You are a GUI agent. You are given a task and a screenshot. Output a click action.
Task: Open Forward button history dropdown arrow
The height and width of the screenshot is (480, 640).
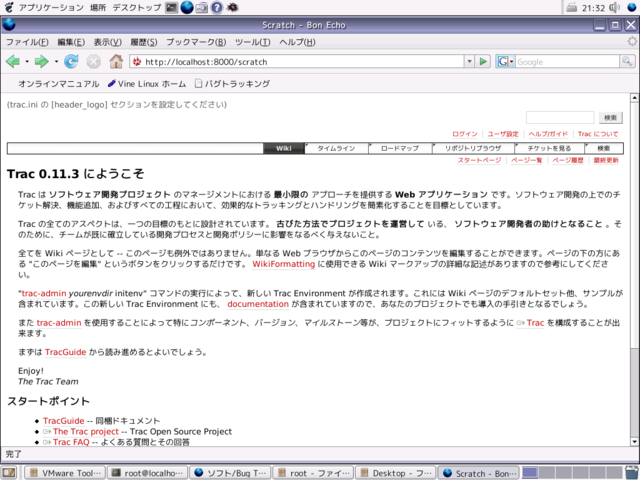pyautogui.click(x=56, y=62)
